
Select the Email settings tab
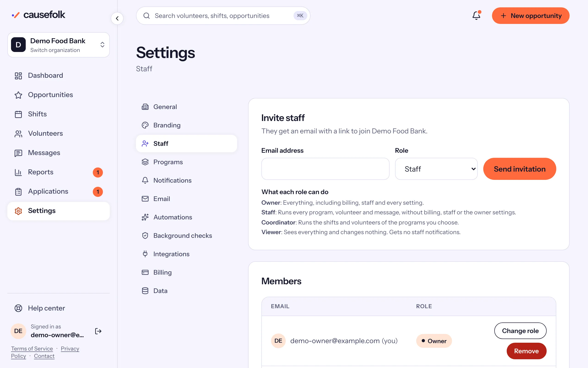(x=186, y=198)
